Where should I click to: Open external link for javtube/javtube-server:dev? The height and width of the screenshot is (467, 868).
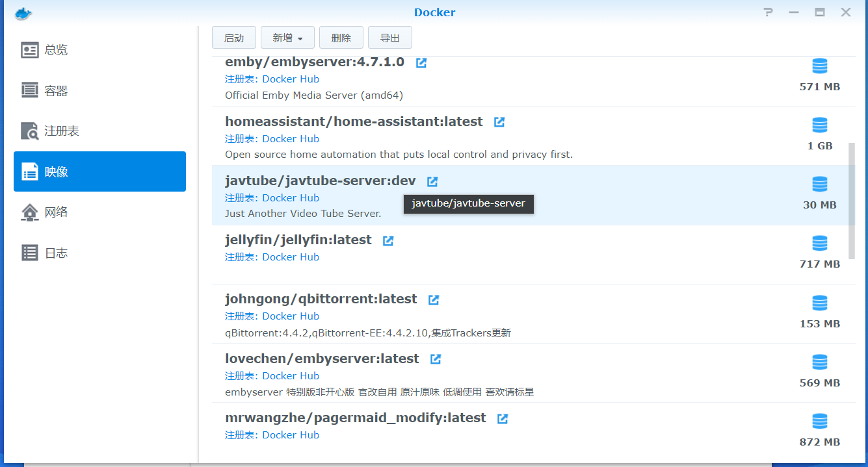pyautogui.click(x=432, y=182)
